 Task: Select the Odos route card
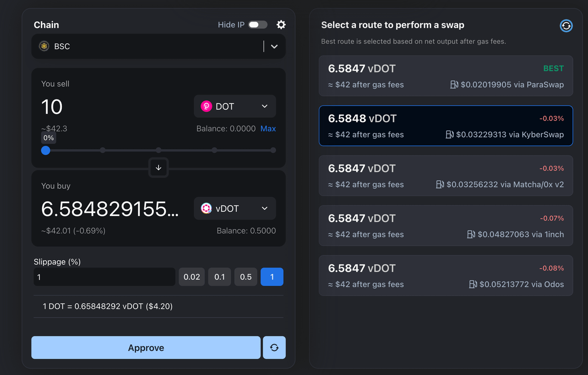click(x=446, y=276)
